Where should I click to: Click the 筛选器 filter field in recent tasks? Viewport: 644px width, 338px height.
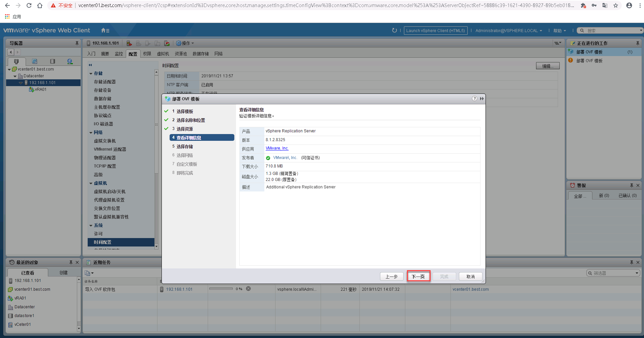click(x=613, y=273)
